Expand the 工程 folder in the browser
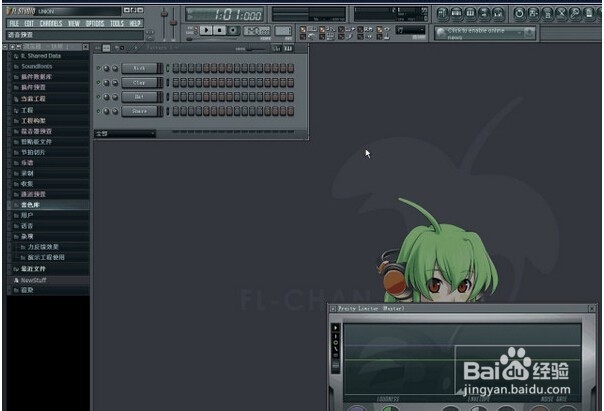 tap(48, 110)
